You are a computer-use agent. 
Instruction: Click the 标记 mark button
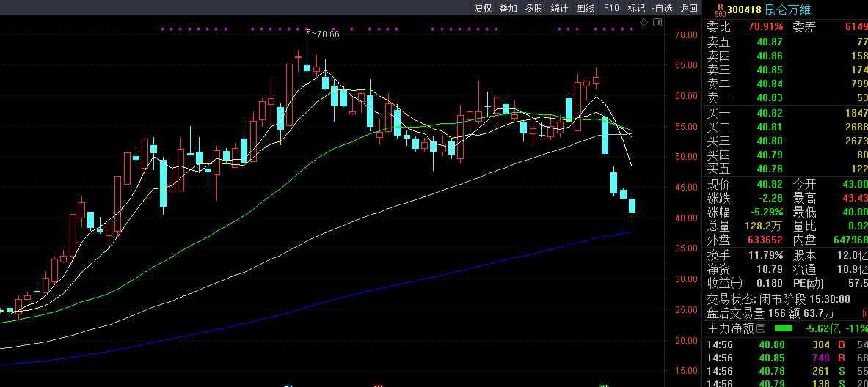click(635, 9)
